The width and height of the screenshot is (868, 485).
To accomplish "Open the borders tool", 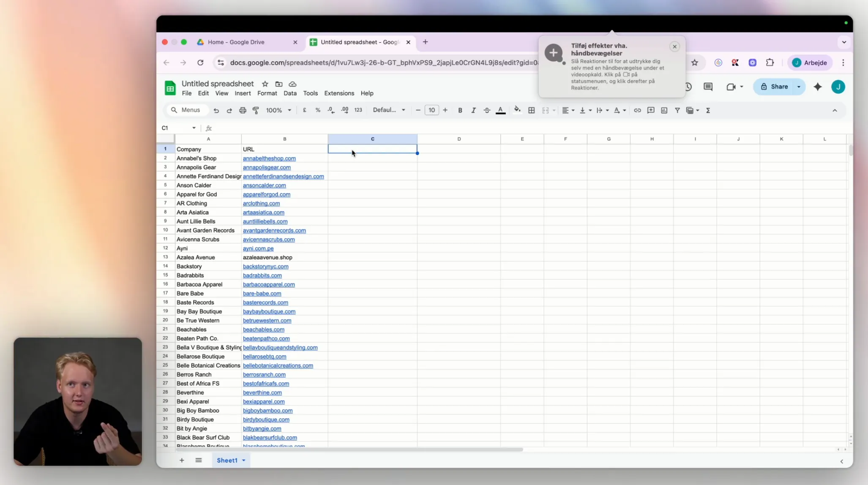I will point(532,110).
